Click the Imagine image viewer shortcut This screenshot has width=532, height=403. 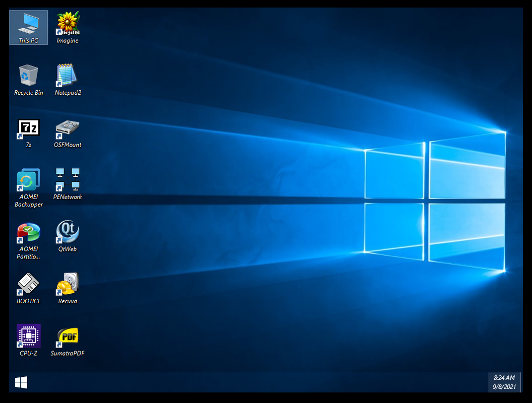point(68,27)
